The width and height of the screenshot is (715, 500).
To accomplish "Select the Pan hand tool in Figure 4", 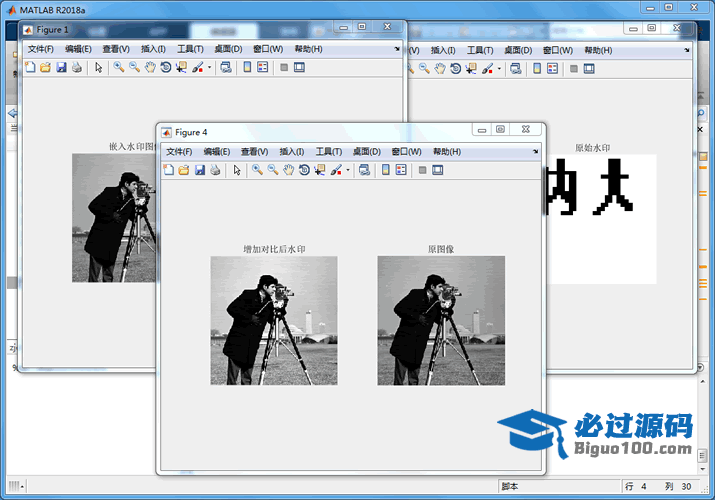I will pos(288,170).
